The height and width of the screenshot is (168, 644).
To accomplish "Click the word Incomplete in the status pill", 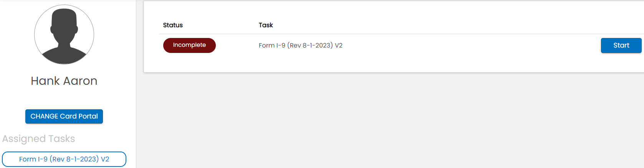I will click(x=189, y=45).
